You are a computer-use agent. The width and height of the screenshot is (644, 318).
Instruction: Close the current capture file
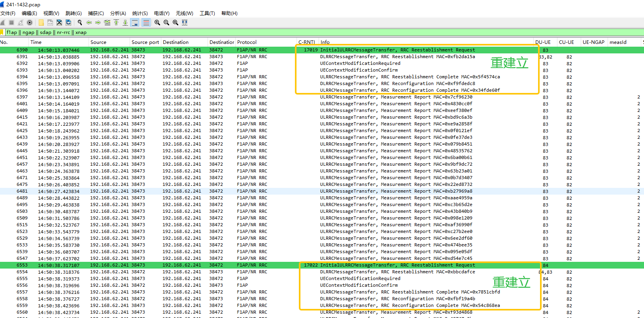click(x=59, y=23)
